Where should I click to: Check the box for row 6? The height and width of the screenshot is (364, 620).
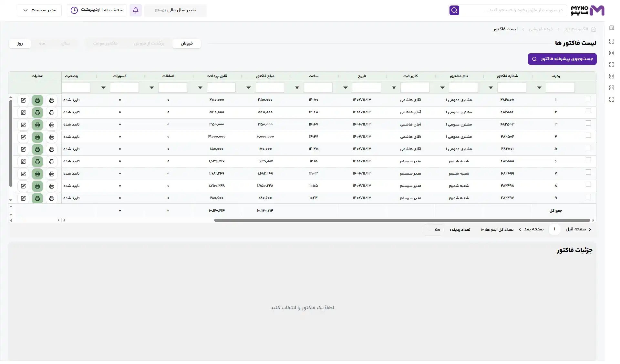click(588, 160)
